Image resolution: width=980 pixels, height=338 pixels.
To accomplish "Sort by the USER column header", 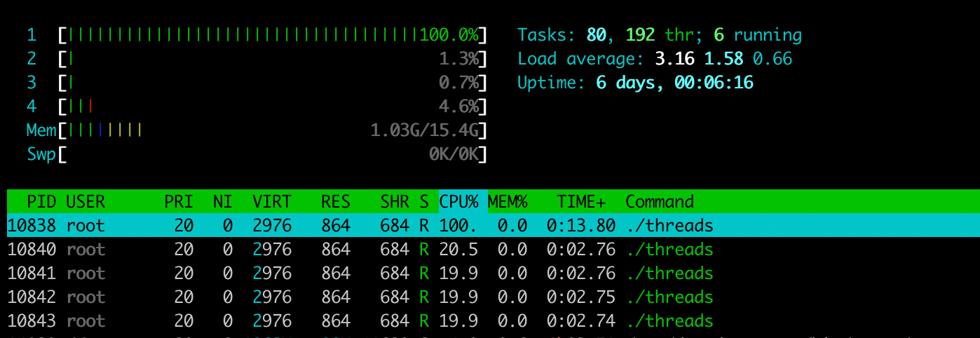I will [85, 202].
